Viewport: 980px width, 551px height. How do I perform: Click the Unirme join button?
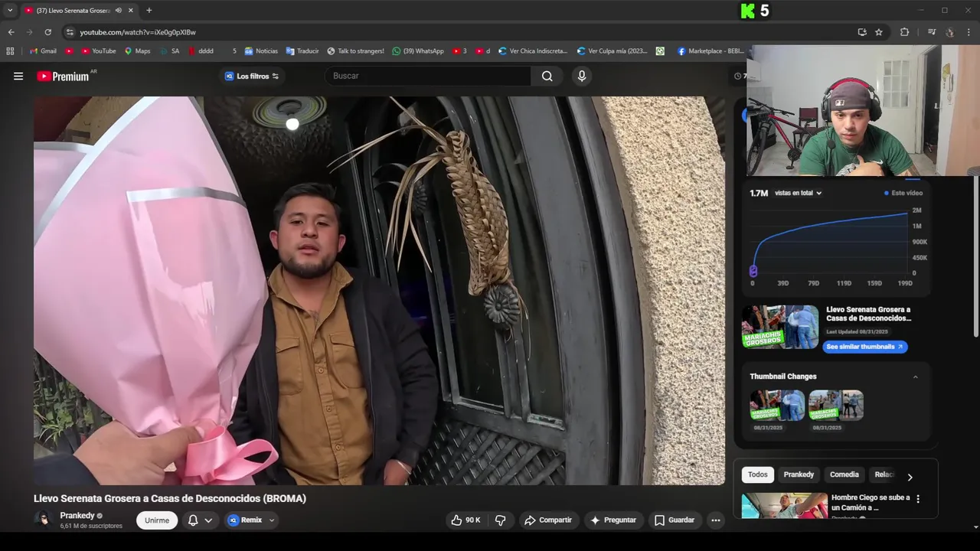[157, 520]
